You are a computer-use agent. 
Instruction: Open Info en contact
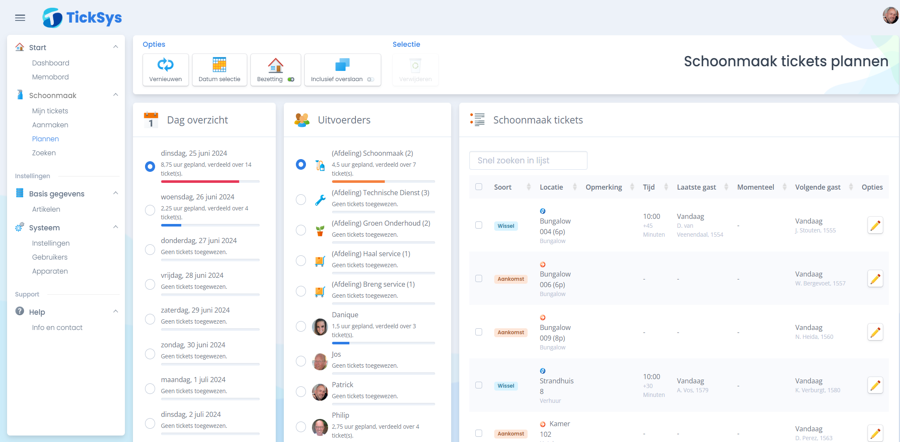pos(57,328)
